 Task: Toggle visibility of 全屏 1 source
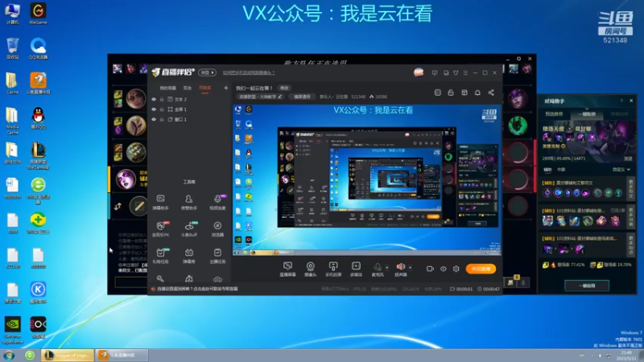(x=154, y=109)
